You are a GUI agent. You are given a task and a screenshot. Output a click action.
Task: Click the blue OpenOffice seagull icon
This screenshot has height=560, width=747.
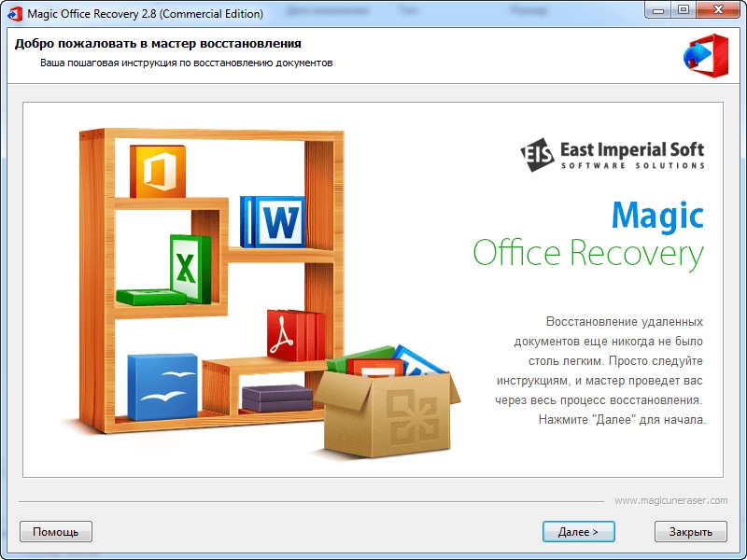pos(162,386)
